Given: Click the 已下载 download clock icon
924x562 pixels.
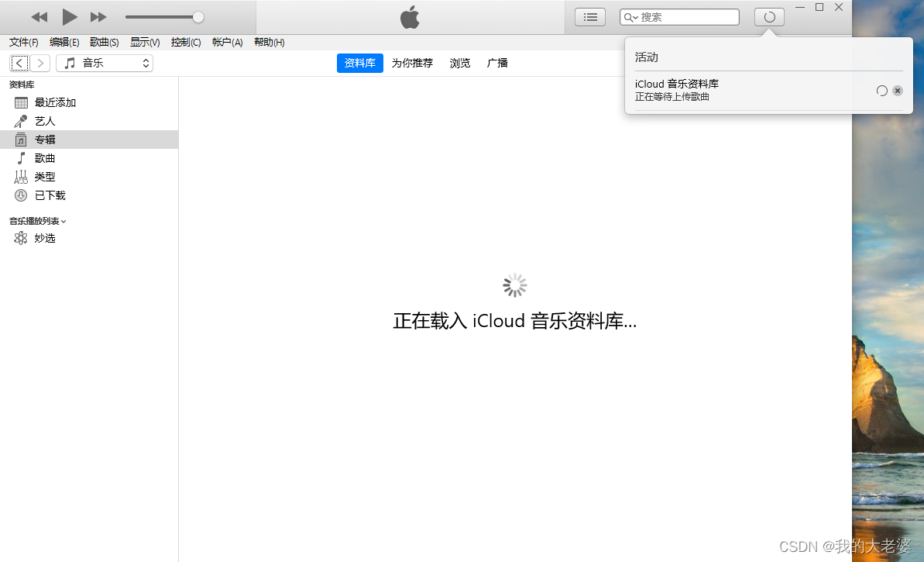Looking at the screenshot, I should 21,195.
